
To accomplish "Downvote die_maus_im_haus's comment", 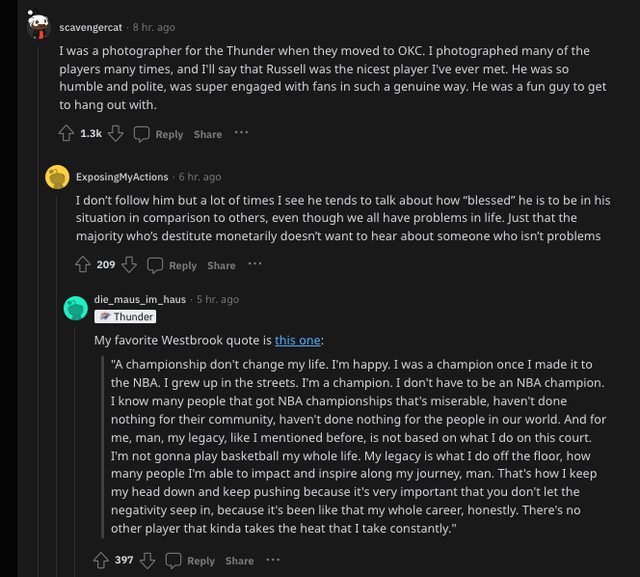I will (x=147, y=560).
